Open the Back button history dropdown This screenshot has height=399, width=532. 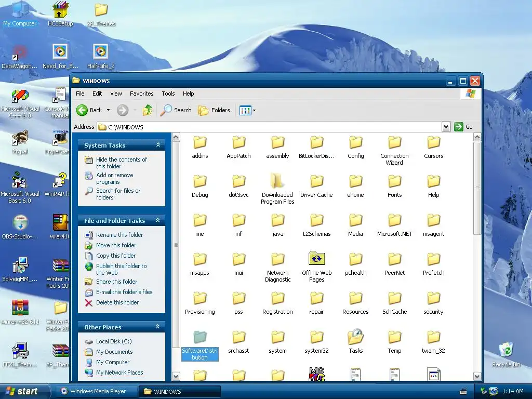click(108, 110)
